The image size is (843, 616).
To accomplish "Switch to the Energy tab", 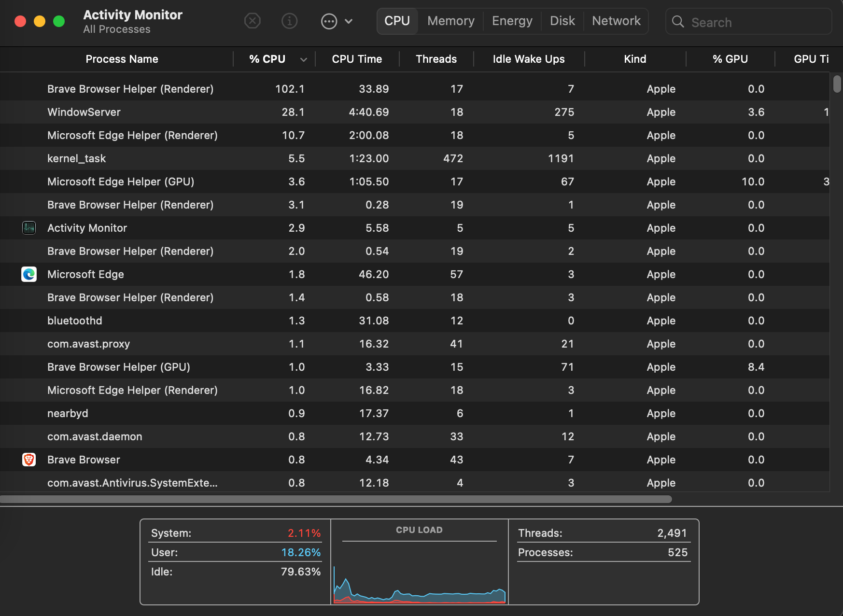I will [512, 21].
